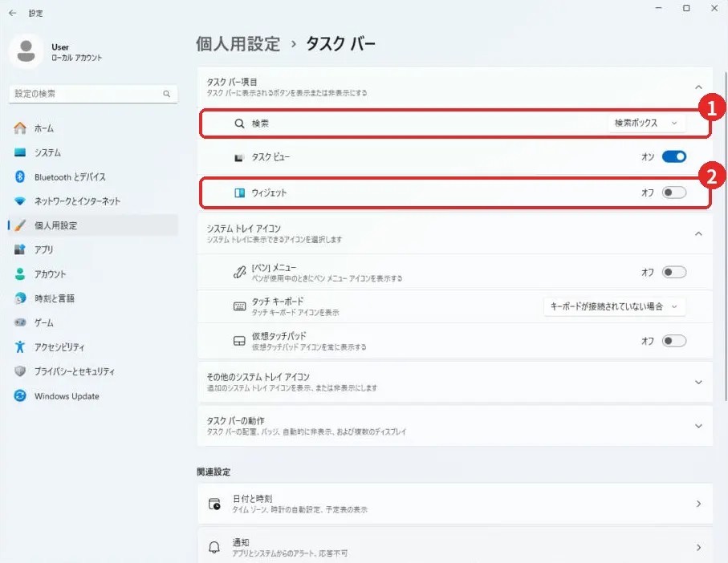Click the 日付と時刻 calendar clock icon
728x563 pixels.
coord(214,504)
